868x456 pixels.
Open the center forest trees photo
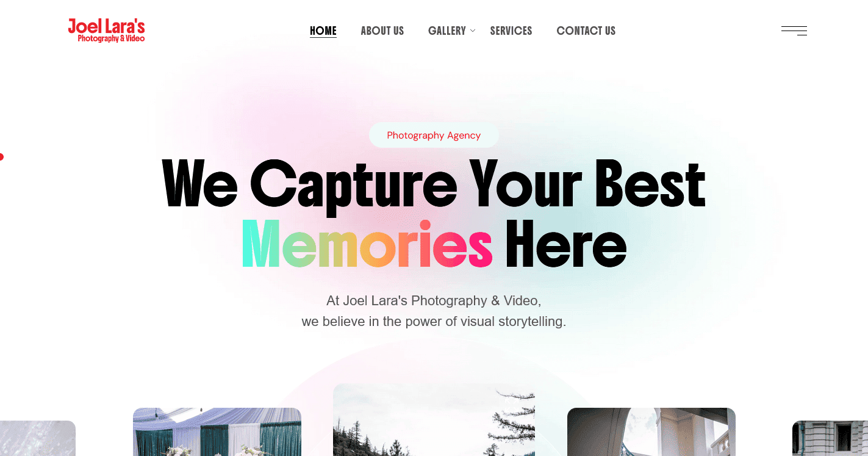(434, 419)
